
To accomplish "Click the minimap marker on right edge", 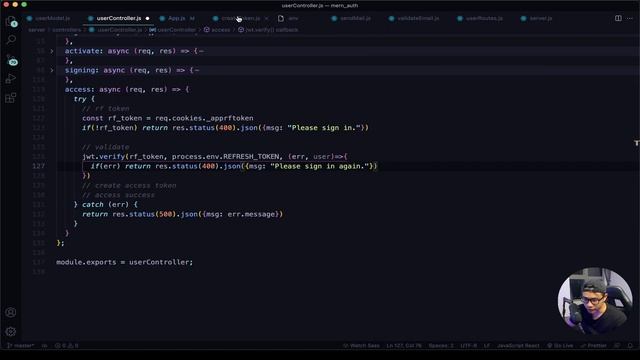I will click(636, 143).
